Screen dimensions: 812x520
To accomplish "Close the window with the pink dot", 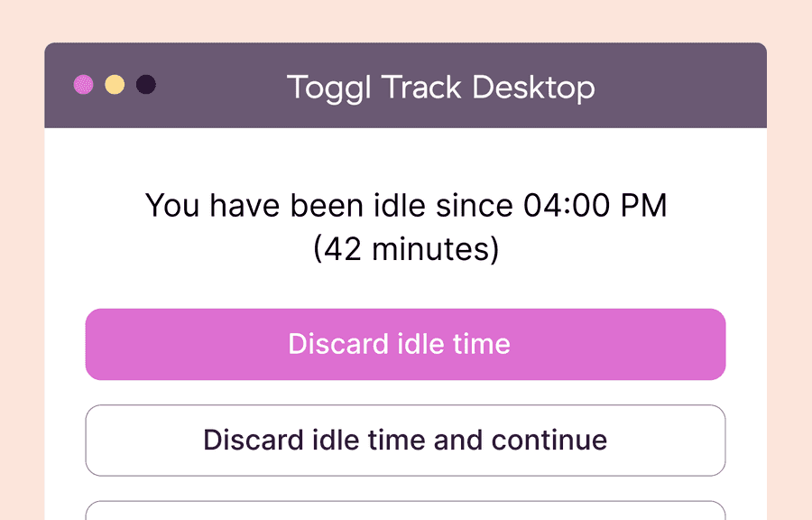I will pos(83,85).
